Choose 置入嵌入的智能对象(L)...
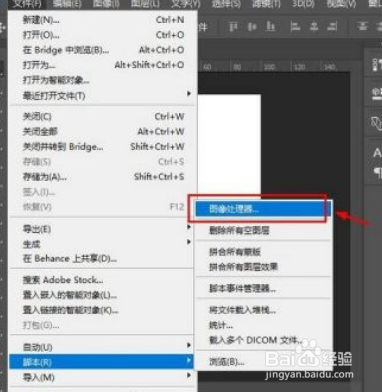Viewport: 382px width, 392px height. [102, 295]
